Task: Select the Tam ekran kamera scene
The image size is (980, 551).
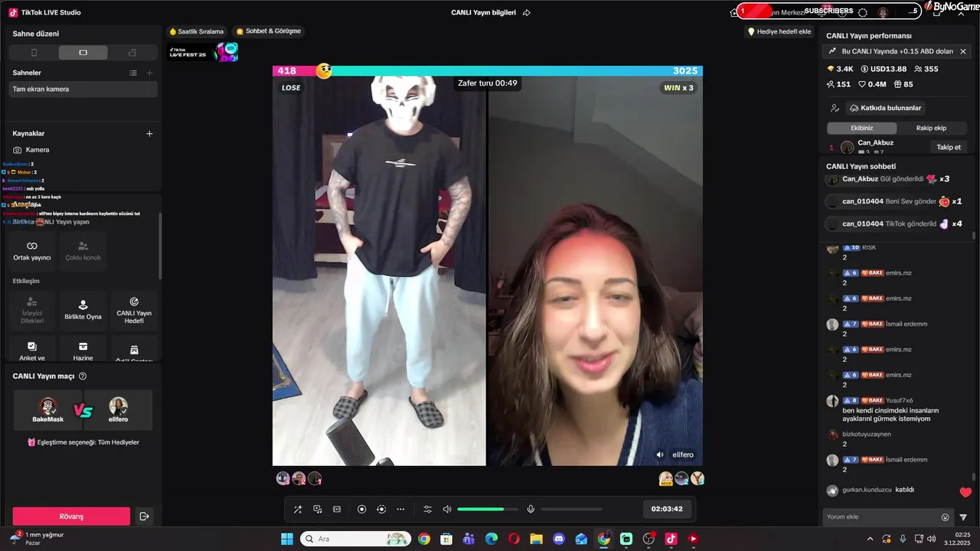Action: [83, 89]
